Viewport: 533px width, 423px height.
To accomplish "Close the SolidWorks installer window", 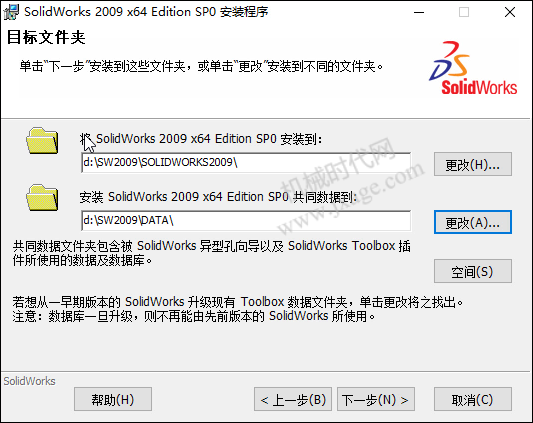I will click(510, 12).
